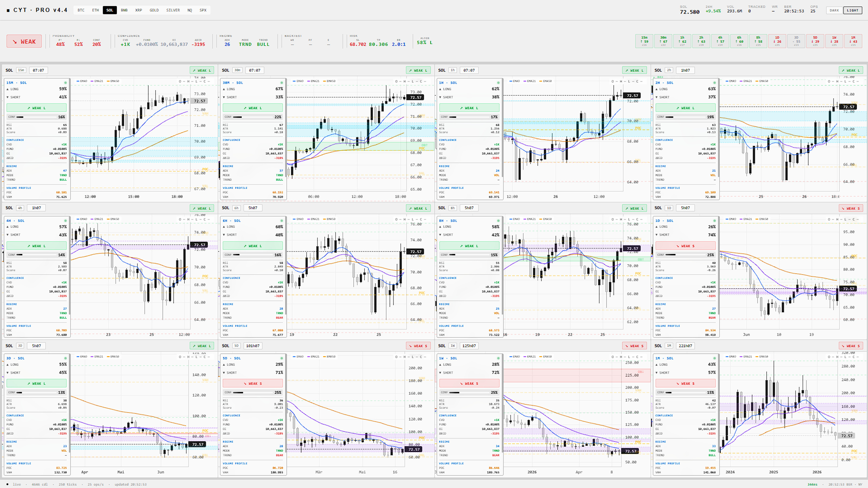Click the EMA9 legend entry on 15m chart
This screenshot has height=488, width=868.
tap(82, 81)
